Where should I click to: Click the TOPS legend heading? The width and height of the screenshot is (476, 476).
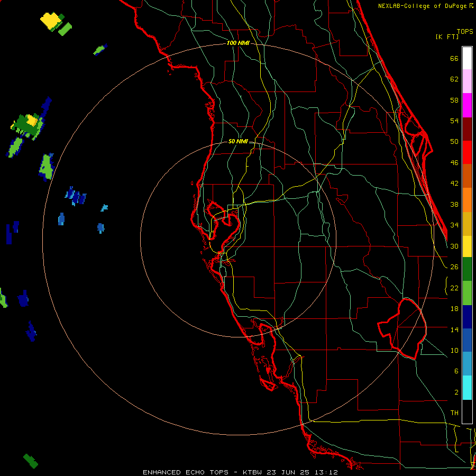click(465, 31)
